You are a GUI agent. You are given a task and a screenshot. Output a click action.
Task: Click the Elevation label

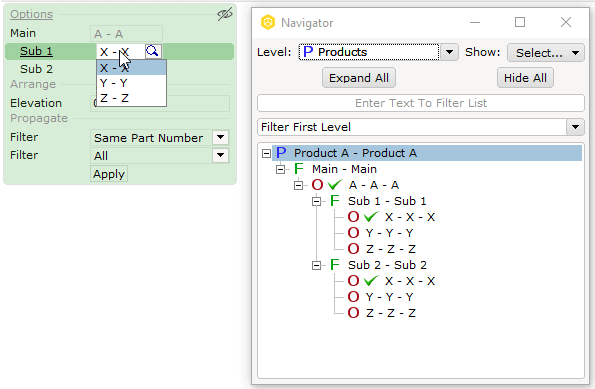point(36,103)
